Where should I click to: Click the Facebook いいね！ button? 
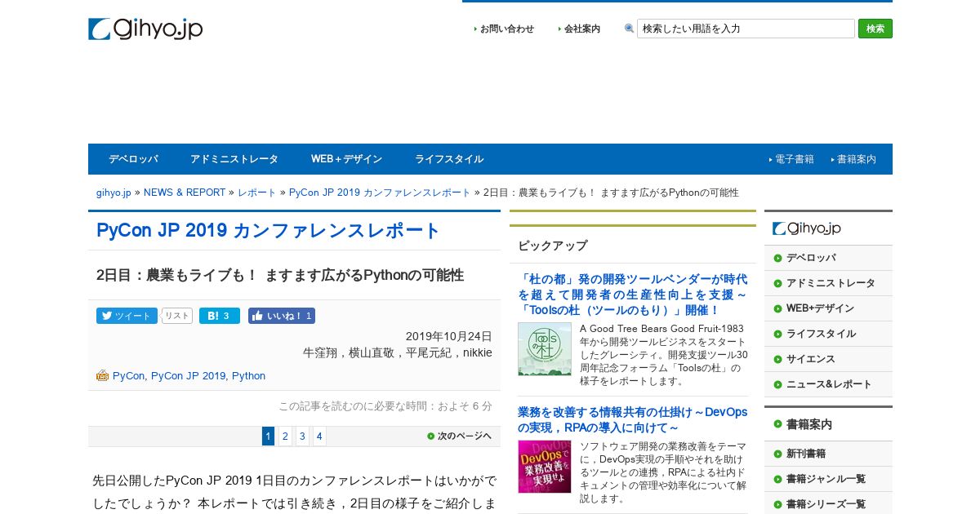(x=282, y=316)
